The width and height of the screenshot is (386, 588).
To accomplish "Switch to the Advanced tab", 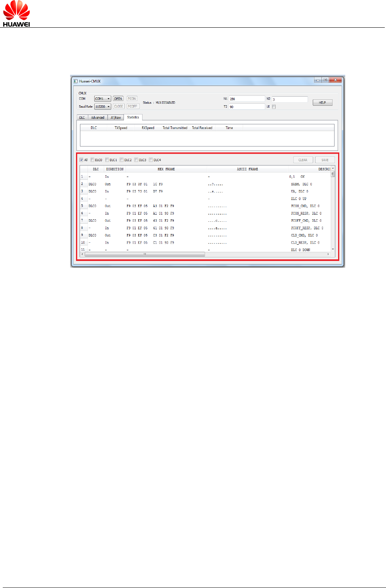I will click(x=97, y=118).
